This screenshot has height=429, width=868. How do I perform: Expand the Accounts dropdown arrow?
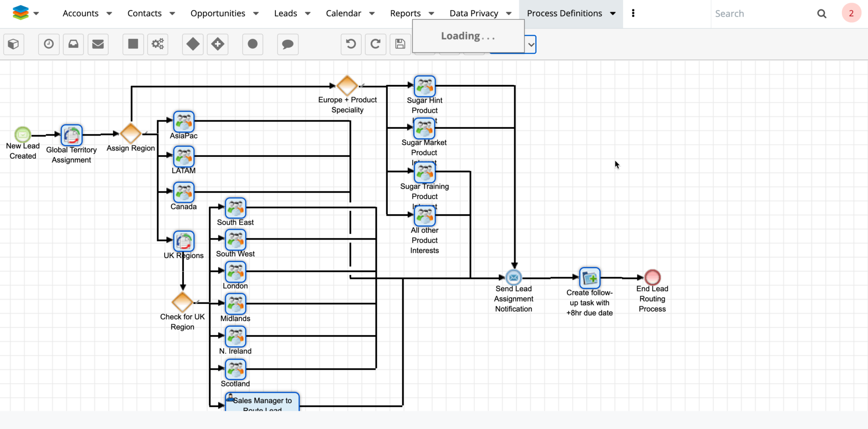109,14
